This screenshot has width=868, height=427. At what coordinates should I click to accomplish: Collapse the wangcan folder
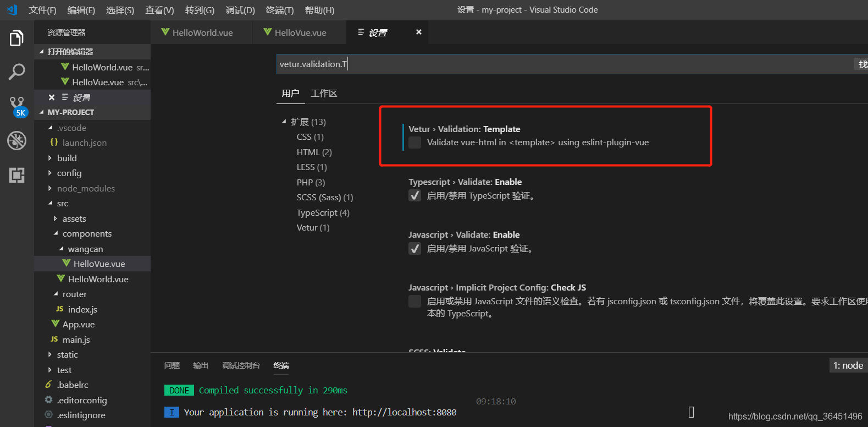point(62,249)
